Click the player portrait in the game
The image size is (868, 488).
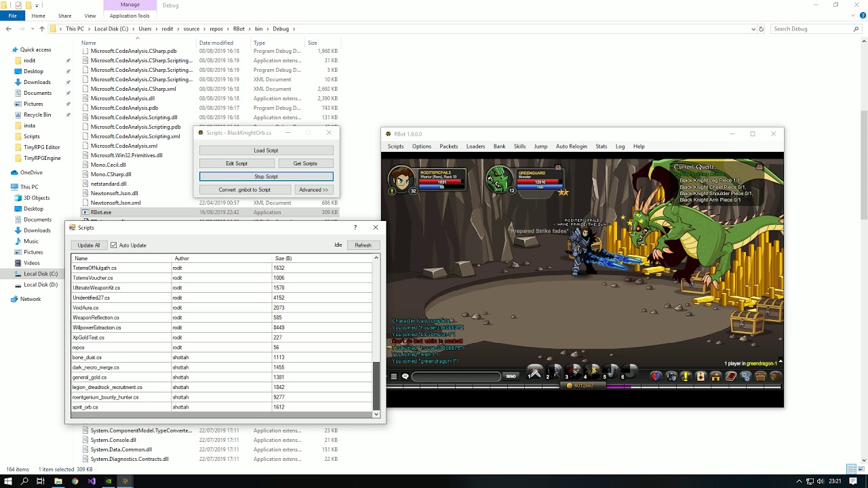pyautogui.click(x=402, y=179)
